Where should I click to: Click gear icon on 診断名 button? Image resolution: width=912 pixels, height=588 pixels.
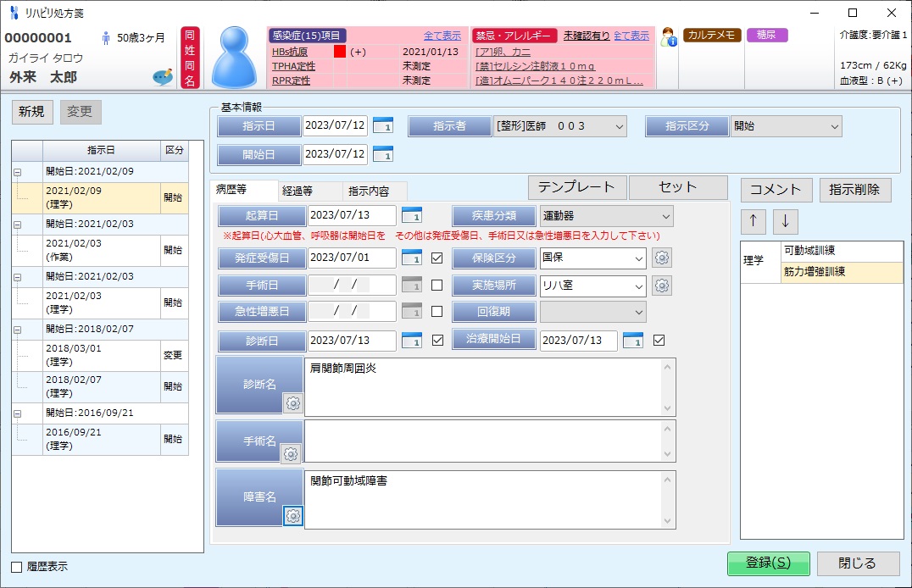[292, 403]
